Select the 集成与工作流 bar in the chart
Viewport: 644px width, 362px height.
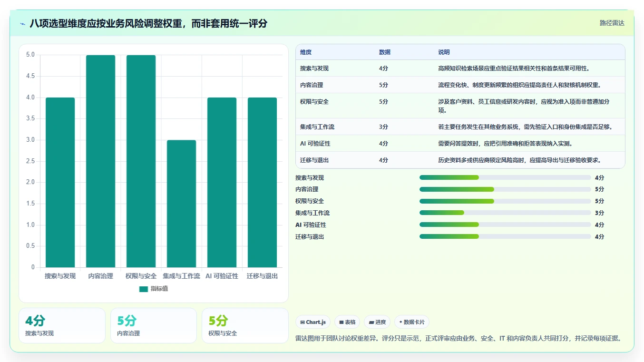(182, 204)
